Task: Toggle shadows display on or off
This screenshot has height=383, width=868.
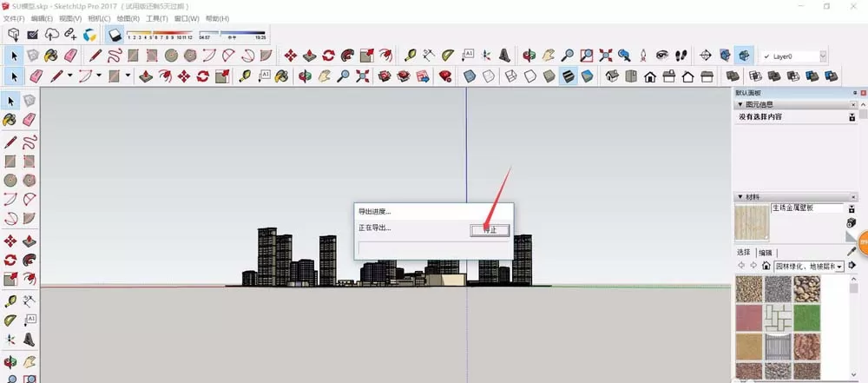Action: (115, 35)
